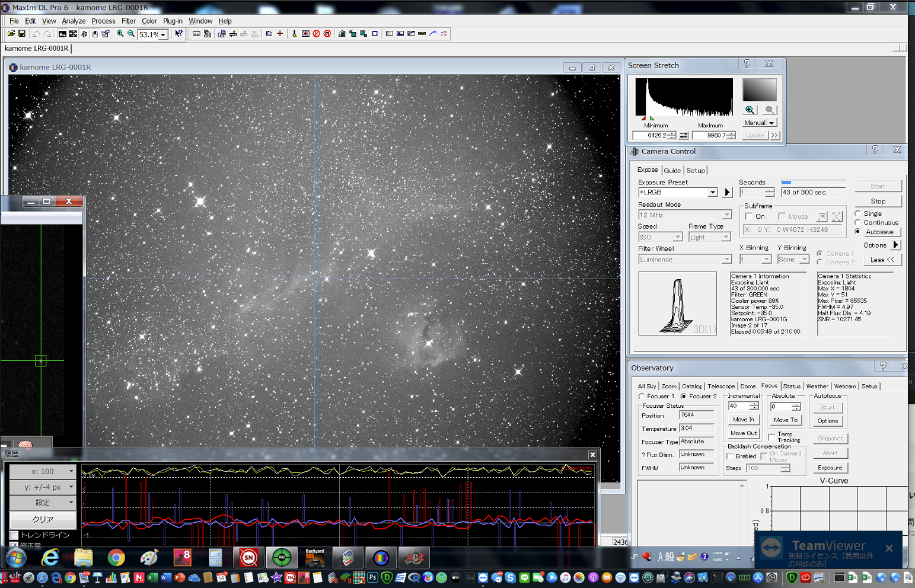Click the zoom out magnifier in toolbar
Screen dimensions: 915x588
coord(131,34)
